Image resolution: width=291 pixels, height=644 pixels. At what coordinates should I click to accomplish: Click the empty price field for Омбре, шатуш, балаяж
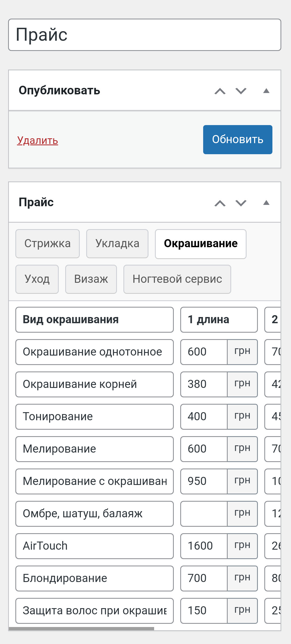click(204, 514)
